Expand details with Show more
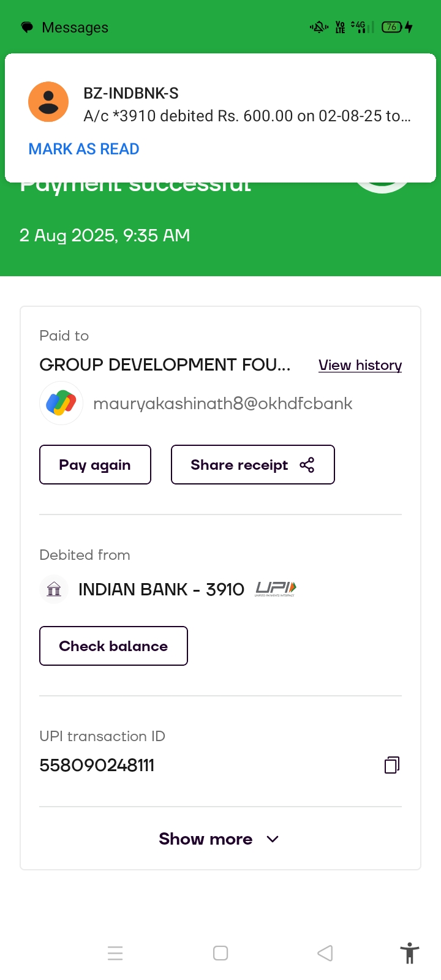This screenshot has width=441, height=980. (x=206, y=839)
